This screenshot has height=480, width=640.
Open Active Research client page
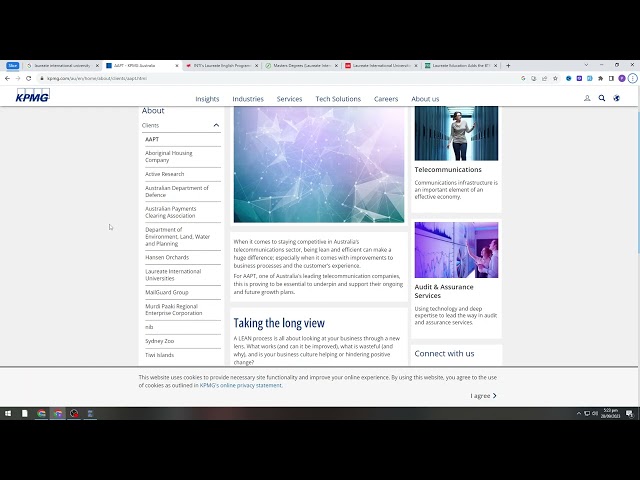164,174
